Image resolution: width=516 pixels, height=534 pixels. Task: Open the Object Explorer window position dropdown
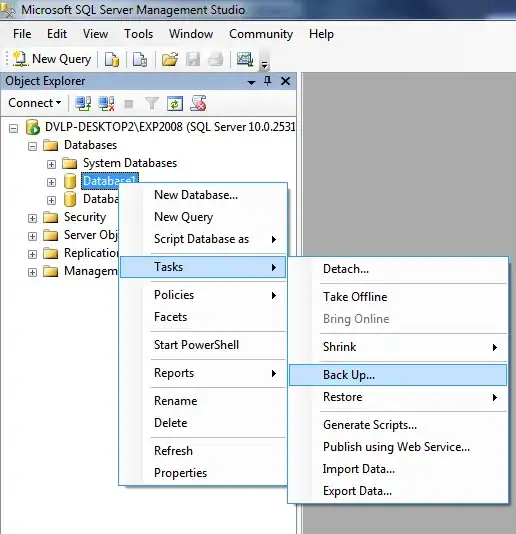(x=251, y=82)
